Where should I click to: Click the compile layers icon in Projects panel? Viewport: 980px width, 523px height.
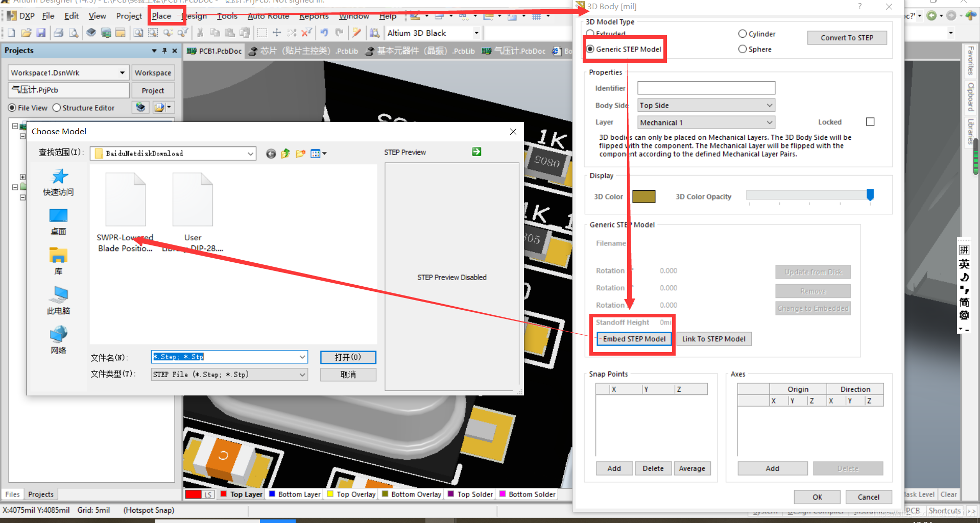pyautogui.click(x=140, y=107)
